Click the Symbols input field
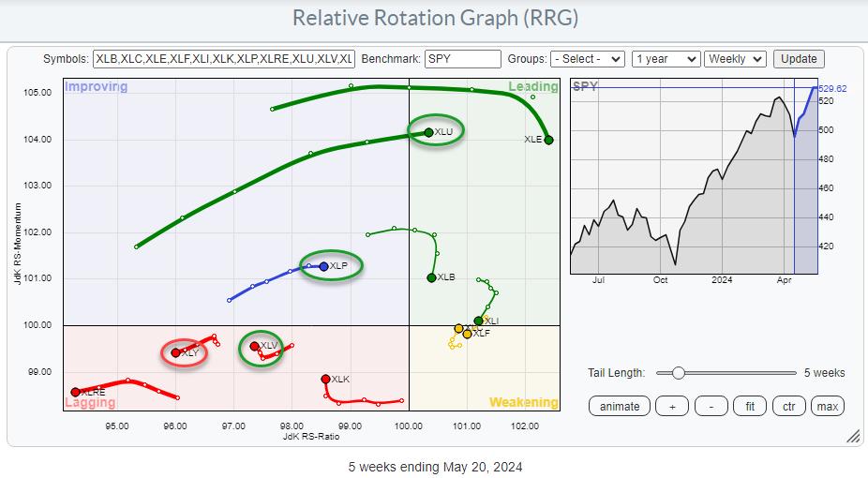The height and width of the screenshot is (478, 868). (225, 58)
